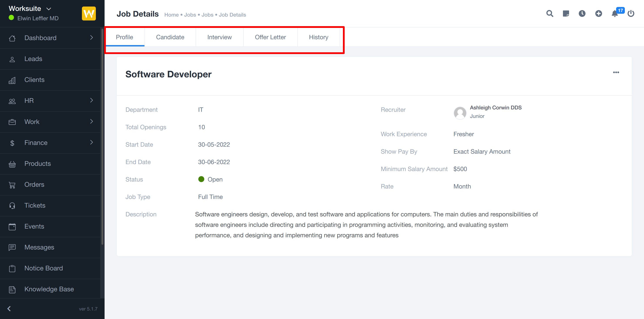Click the search magnifier icon
Screen dimensions: 644x319
(x=549, y=14)
